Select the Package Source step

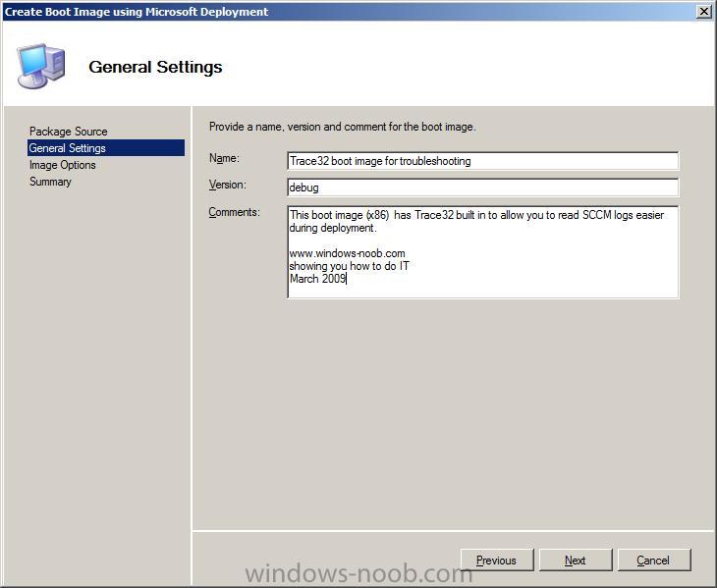68,132
